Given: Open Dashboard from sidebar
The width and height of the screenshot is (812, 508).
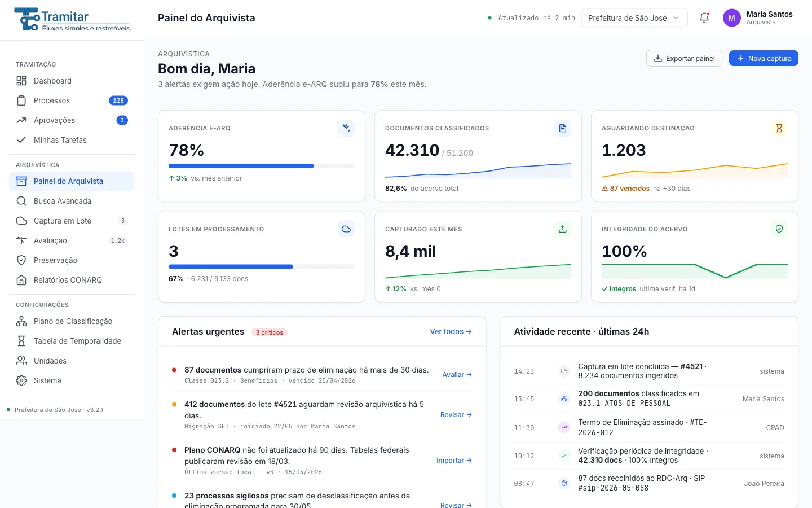Looking at the screenshot, I should pos(72,81).
